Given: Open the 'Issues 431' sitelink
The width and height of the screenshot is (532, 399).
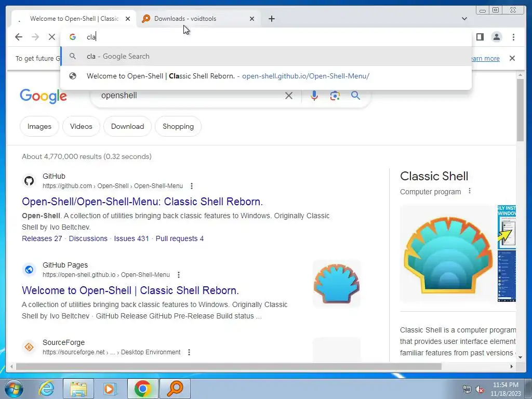Looking at the screenshot, I should [131, 238].
